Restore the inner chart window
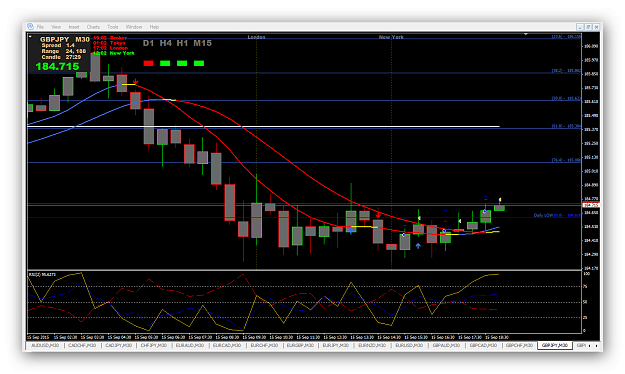 point(588,27)
